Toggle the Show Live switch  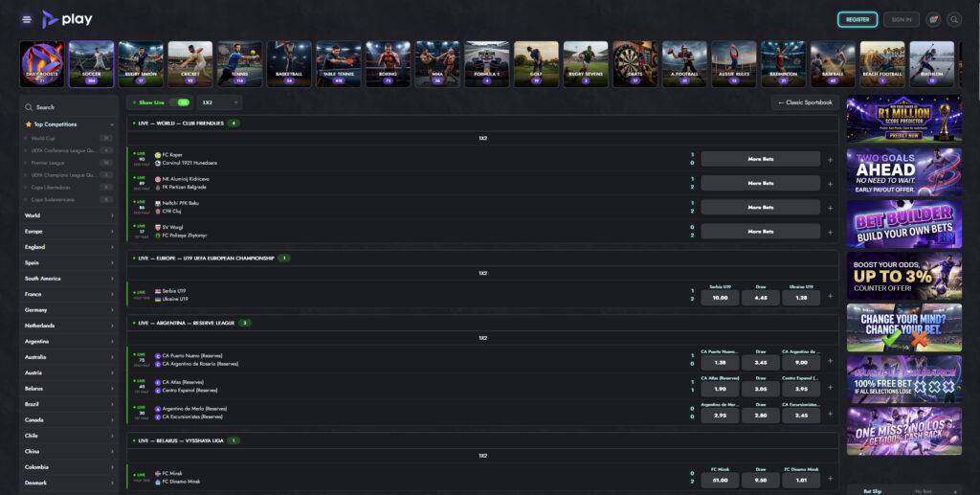(183, 102)
